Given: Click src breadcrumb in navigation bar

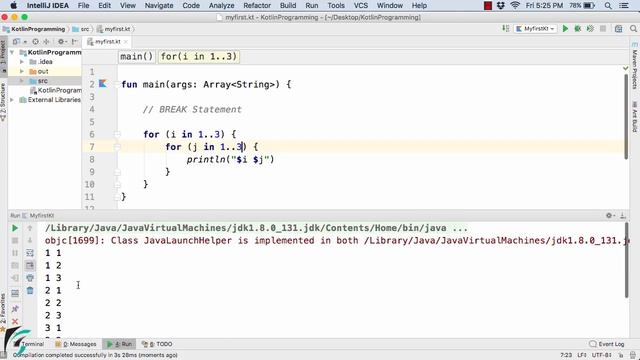Looking at the screenshot, I should click(81, 29).
